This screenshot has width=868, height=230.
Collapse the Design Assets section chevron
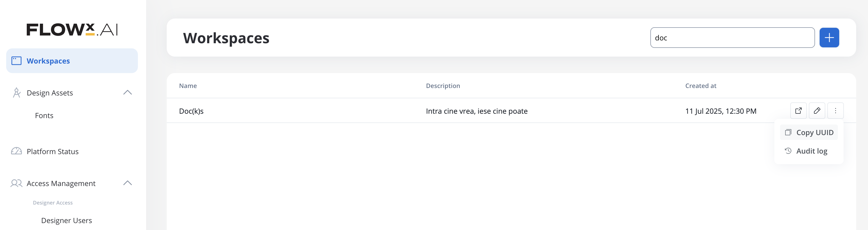[127, 93]
